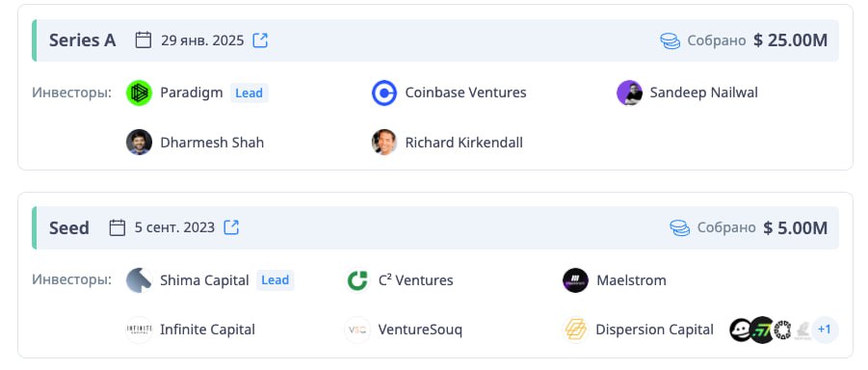Click the VentureSouq logo

tap(357, 330)
